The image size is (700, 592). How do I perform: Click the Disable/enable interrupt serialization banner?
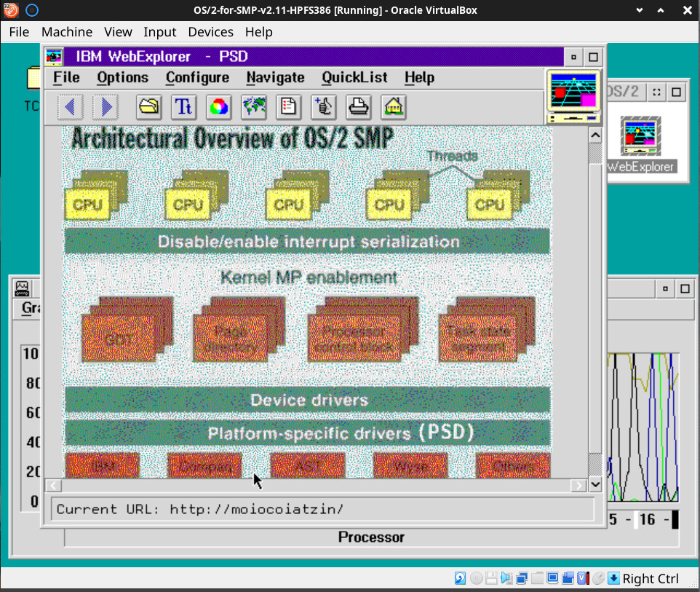(308, 241)
